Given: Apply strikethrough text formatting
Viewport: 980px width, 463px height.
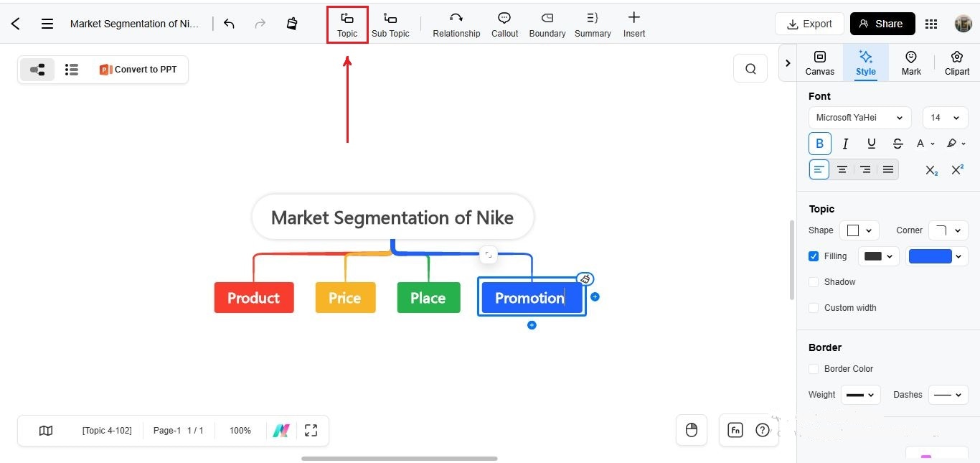Looking at the screenshot, I should point(897,144).
